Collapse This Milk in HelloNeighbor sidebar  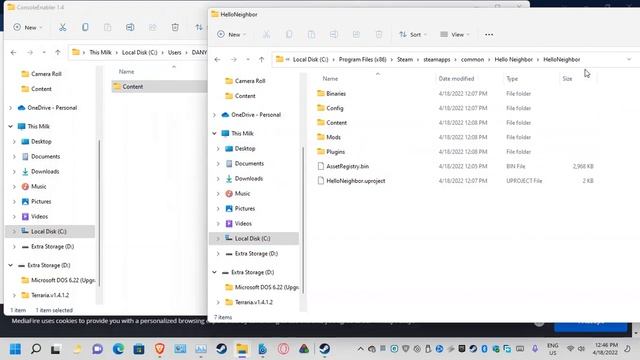(214, 133)
